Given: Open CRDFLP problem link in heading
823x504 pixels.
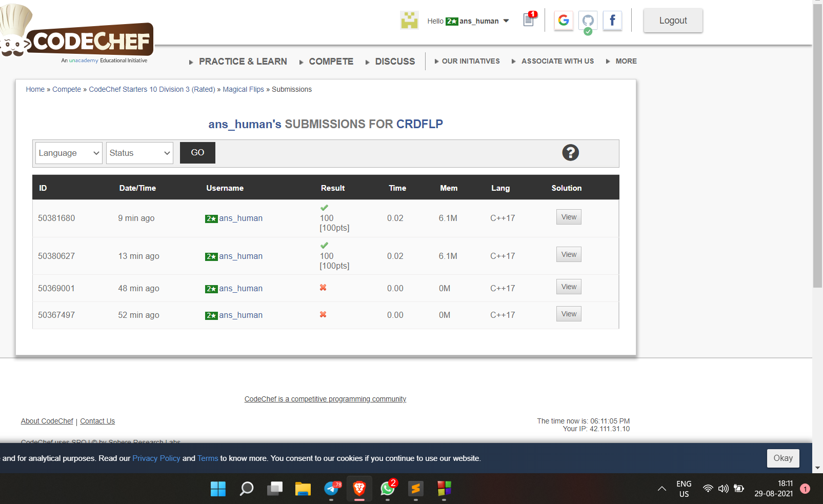Looking at the screenshot, I should click(x=419, y=124).
